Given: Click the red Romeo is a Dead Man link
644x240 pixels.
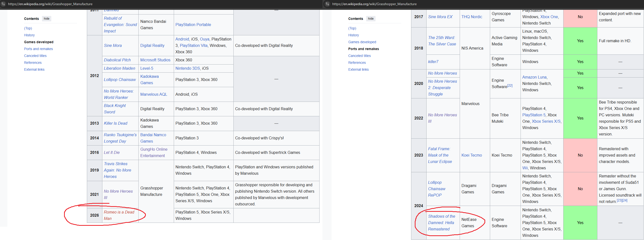Looking at the screenshot, I should coord(119,215).
